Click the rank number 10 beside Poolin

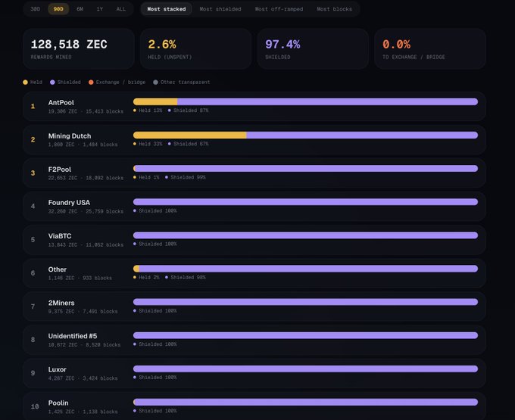click(x=35, y=407)
